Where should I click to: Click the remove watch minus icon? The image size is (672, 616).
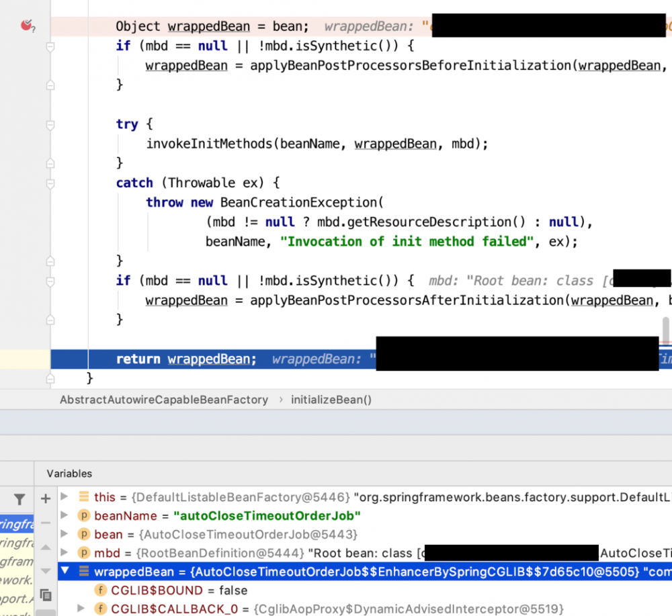[x=46, y=523]
